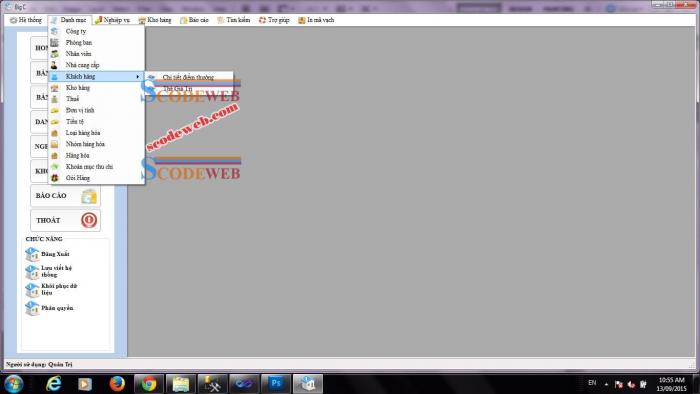
Task: Click the BÁO CÁO report icon
Action: 89,196
